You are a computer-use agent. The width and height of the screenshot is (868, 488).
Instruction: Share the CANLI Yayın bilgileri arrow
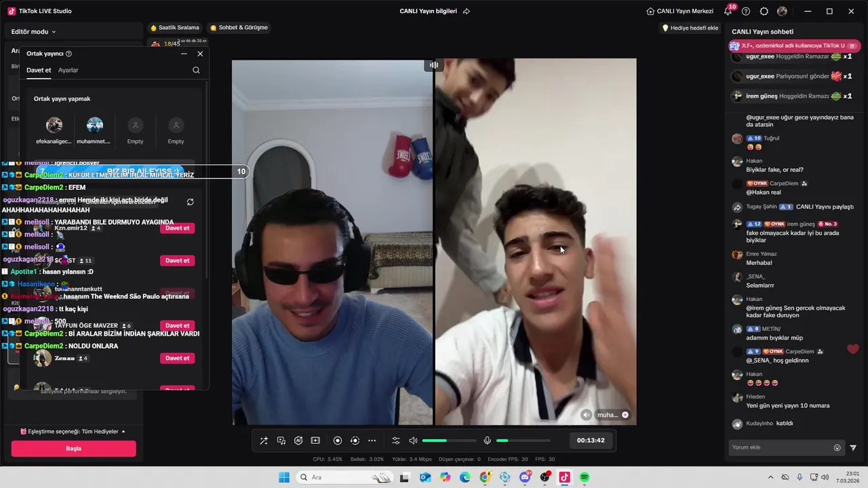click(467, 12)
